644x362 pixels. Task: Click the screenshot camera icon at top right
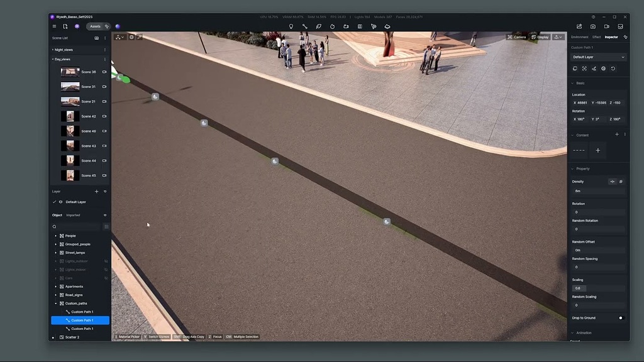tap(592, 26)
